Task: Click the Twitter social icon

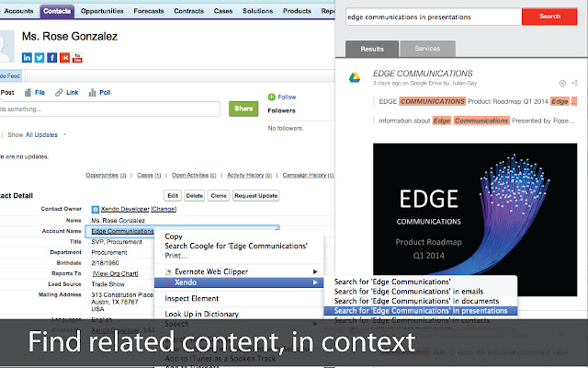Action: 40,57
